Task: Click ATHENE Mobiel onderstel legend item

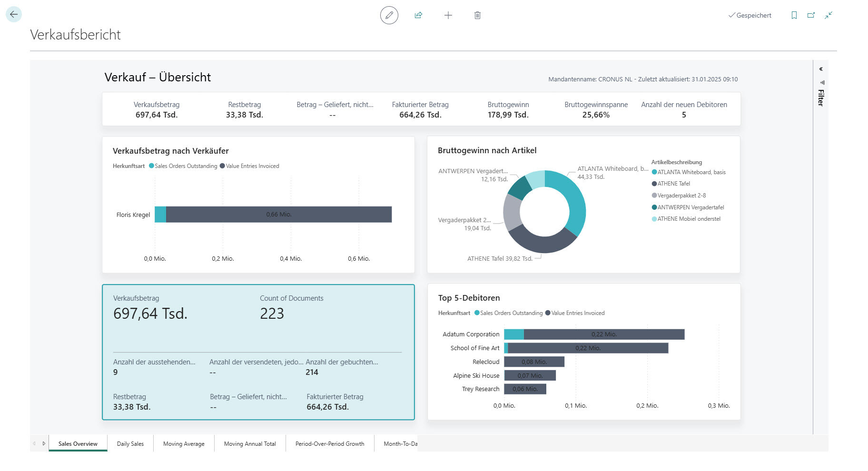Action: (x=686, y=219)
